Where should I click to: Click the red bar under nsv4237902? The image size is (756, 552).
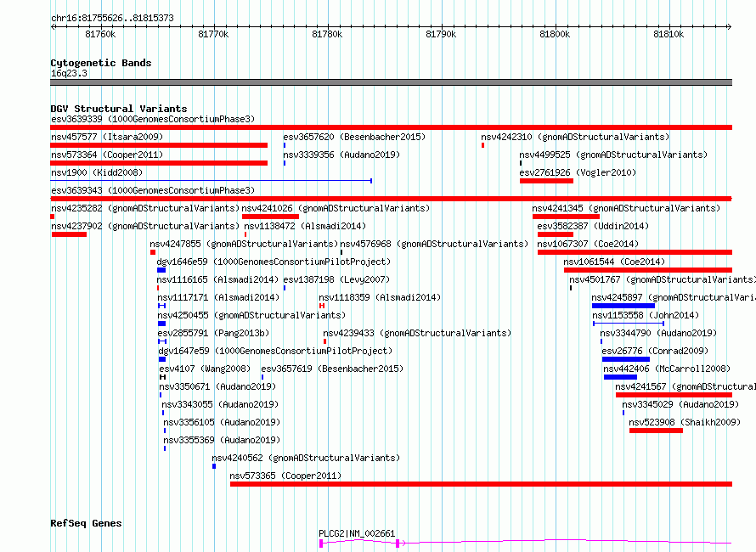coord(69,234)
